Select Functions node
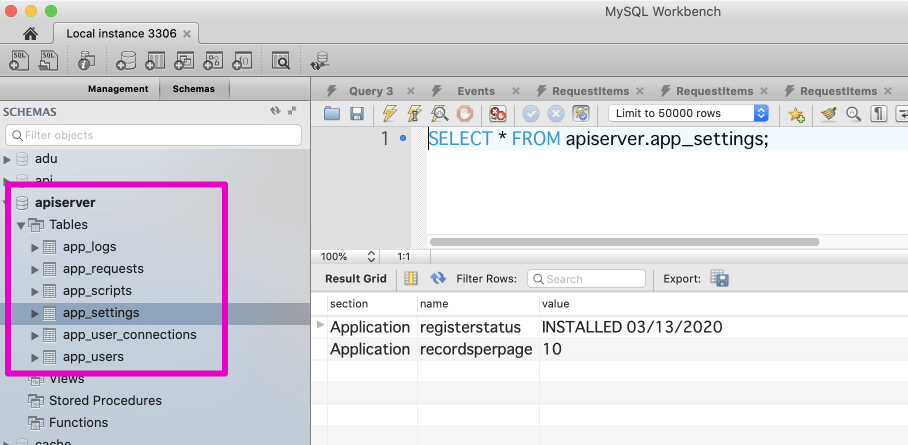This screenshot has width=908, height=445. tap(79, 423)
